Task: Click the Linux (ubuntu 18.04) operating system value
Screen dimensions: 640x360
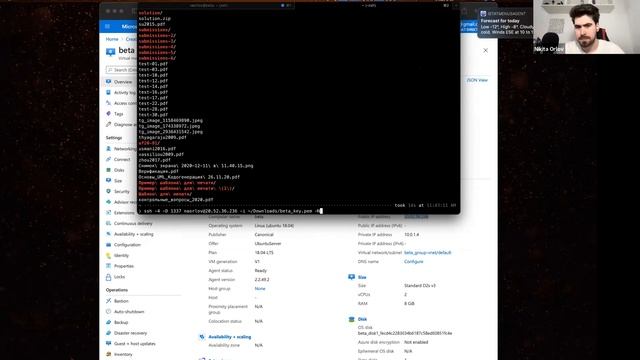Action: pos(274,226)
